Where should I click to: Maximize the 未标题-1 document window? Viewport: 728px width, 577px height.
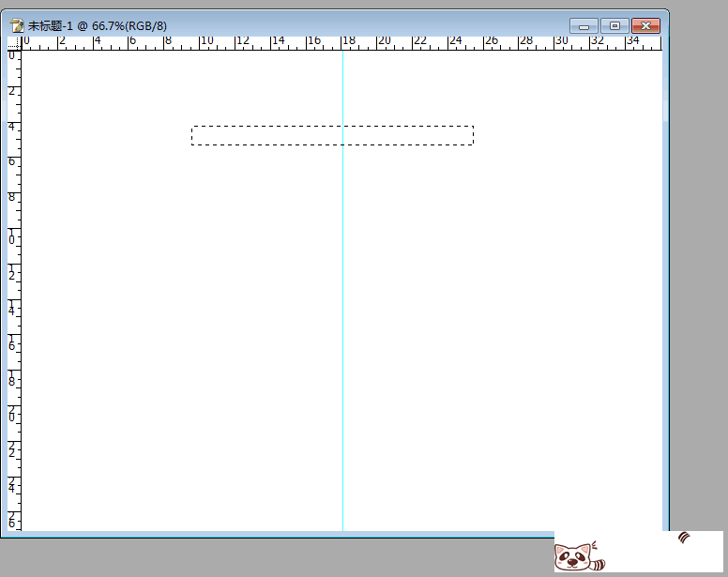614,25
